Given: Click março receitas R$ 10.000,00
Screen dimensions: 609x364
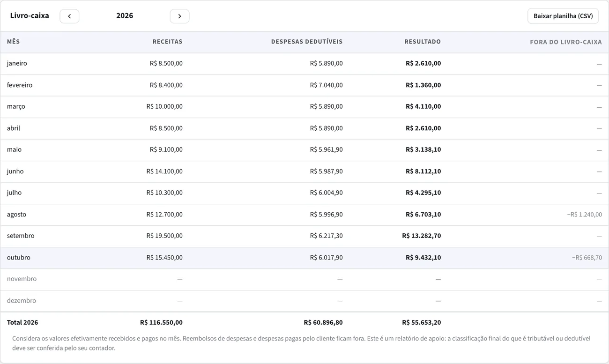Looking at the screenshot, I should pos(164,107).
